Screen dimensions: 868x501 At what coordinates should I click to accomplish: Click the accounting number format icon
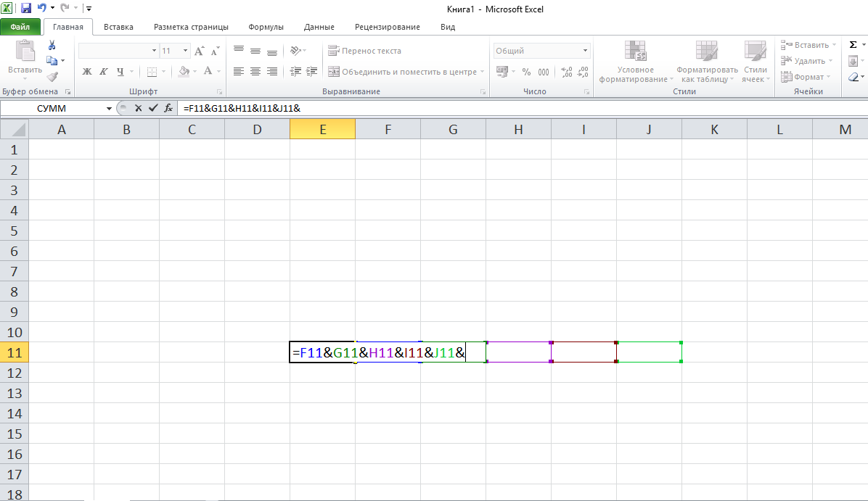pos(502,71)
